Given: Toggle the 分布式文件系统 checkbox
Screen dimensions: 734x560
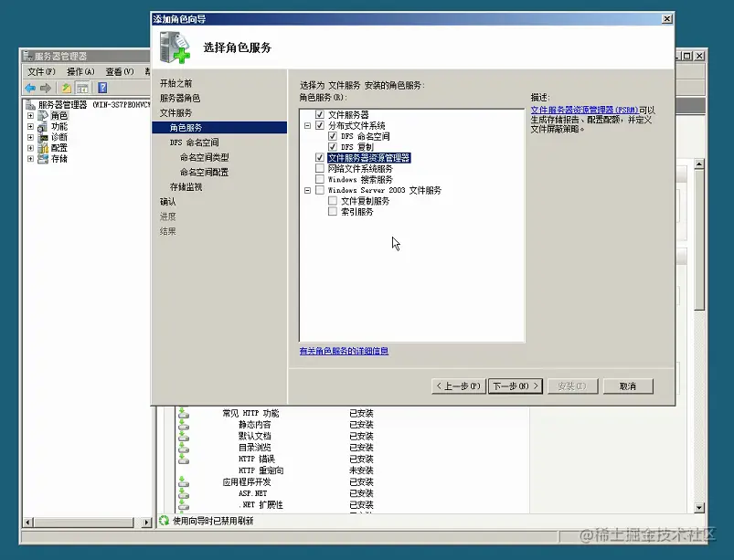Looking at the screenshot, I should (x=320, y=125).
